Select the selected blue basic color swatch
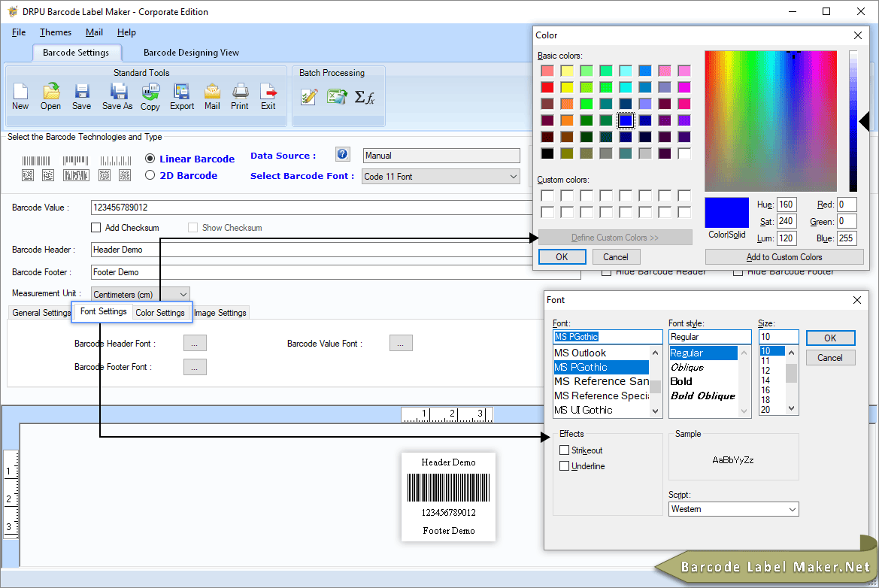Viewport: 879px width, 588px height. (x=626, y=120)
